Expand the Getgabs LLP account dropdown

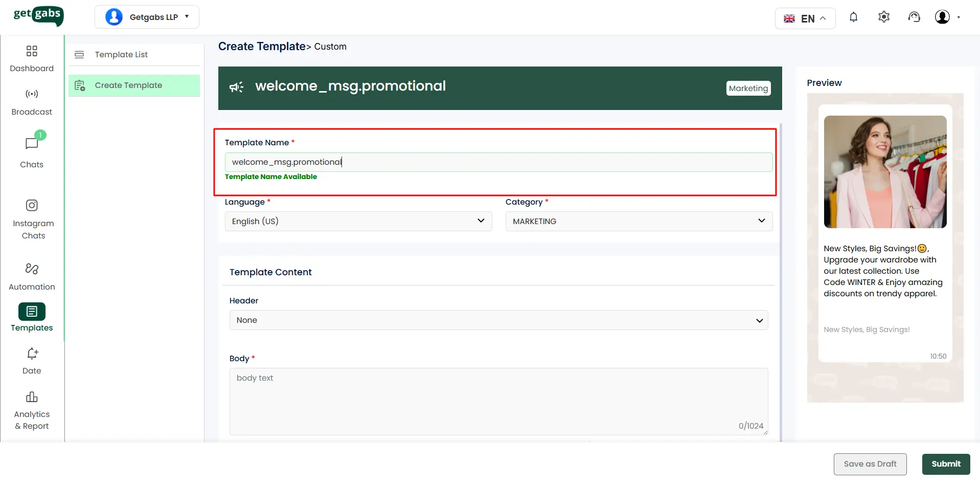[x=147, y=17]
